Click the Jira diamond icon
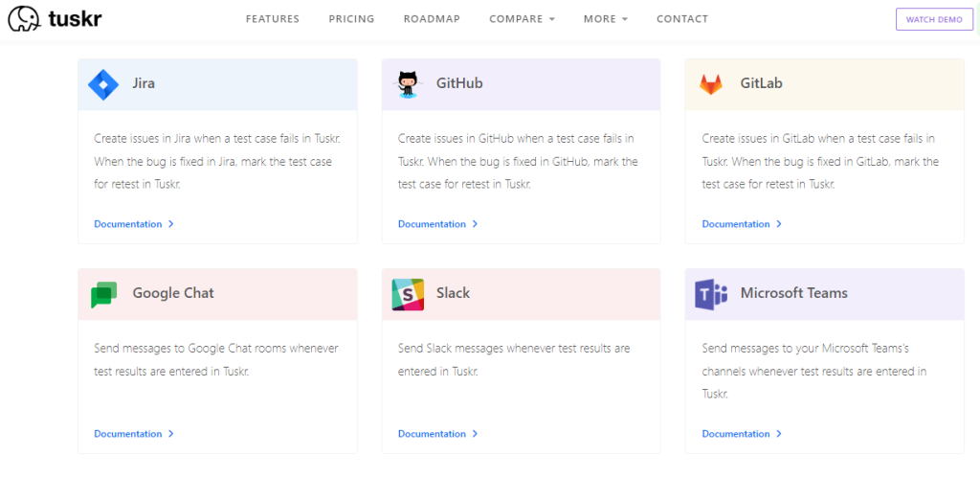Screen dimensions: 980x478 point(103,85)
